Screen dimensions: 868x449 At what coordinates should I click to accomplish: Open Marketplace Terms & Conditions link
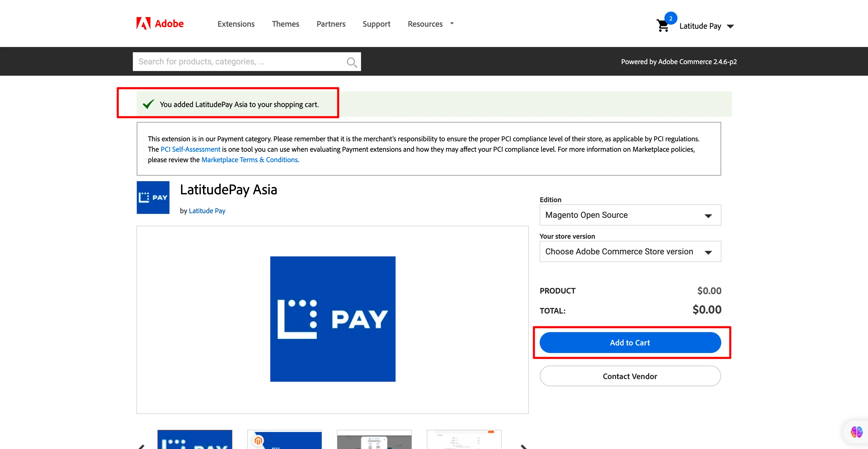[249, 160]
